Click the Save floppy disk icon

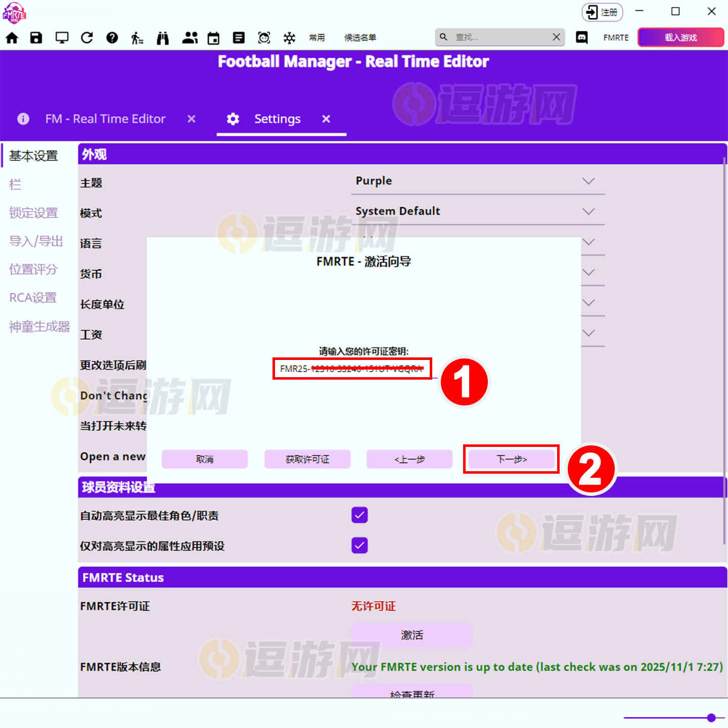pyautogui.click(x=36, y=37)
